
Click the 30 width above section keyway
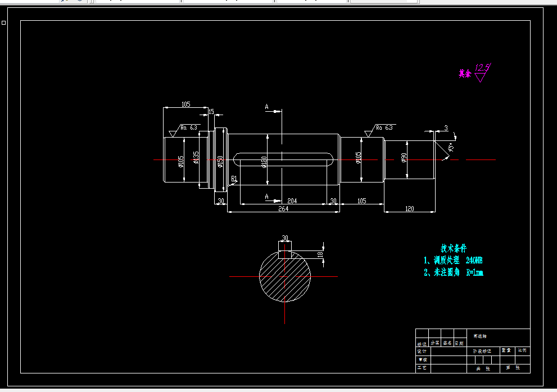tap(285, 238)
